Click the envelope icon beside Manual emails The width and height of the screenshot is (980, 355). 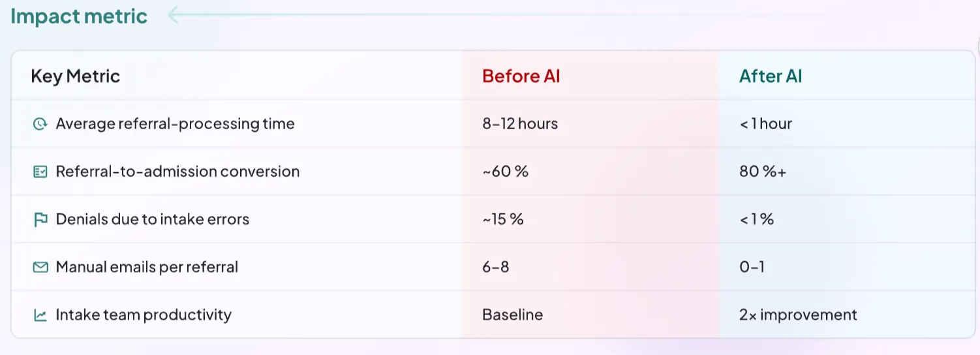click(x=40, y=267)
